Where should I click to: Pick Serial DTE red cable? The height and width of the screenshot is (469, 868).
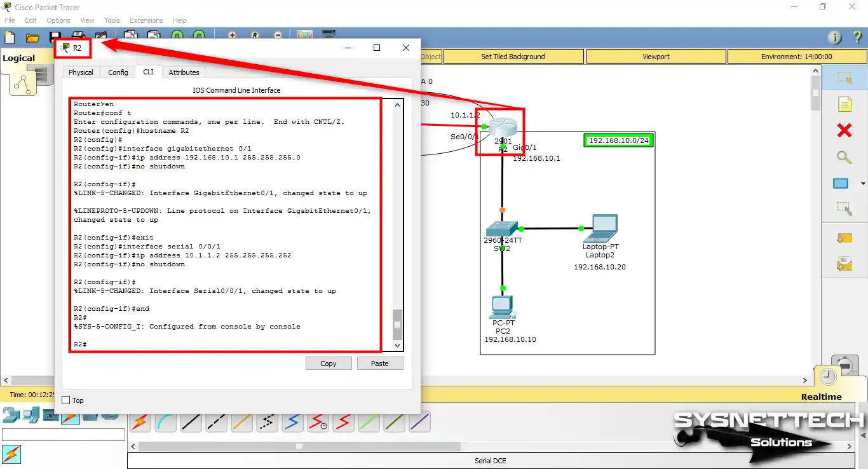343,421
